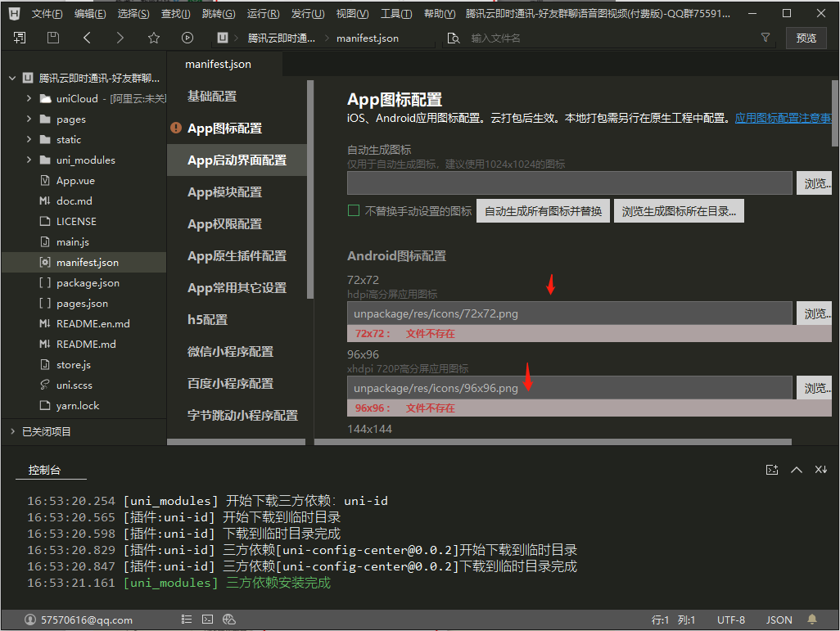Viewport: 840px width, 631px height.
Task: Click the bookmark star icon in toolbar
Action: tap(154, 38)
